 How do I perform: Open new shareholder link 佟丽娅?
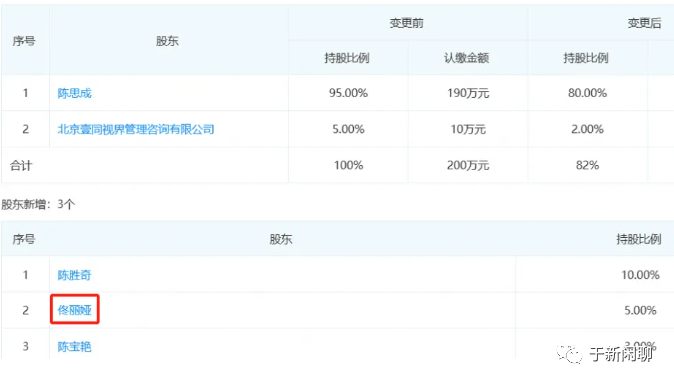[74, 310]
